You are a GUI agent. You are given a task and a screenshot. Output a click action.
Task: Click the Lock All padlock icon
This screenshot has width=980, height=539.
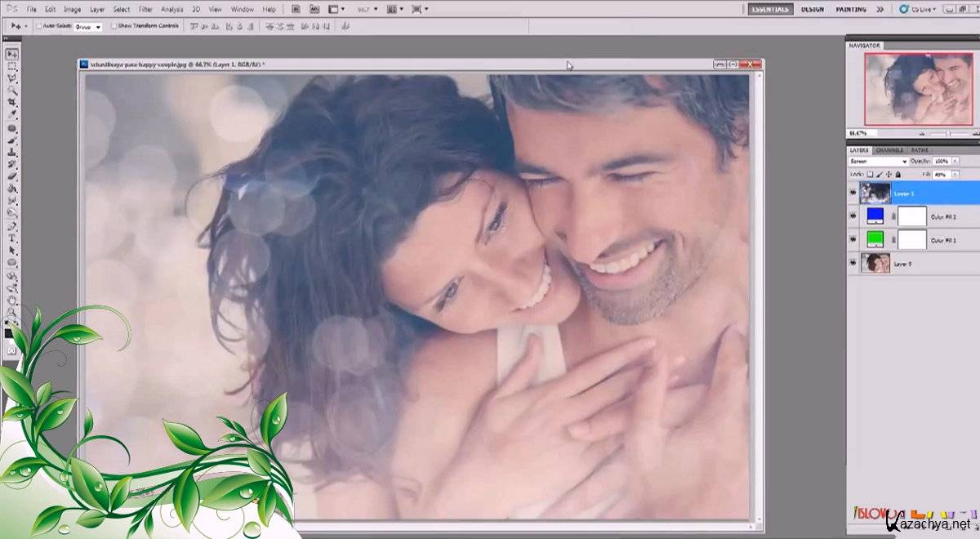click(898, 174)
